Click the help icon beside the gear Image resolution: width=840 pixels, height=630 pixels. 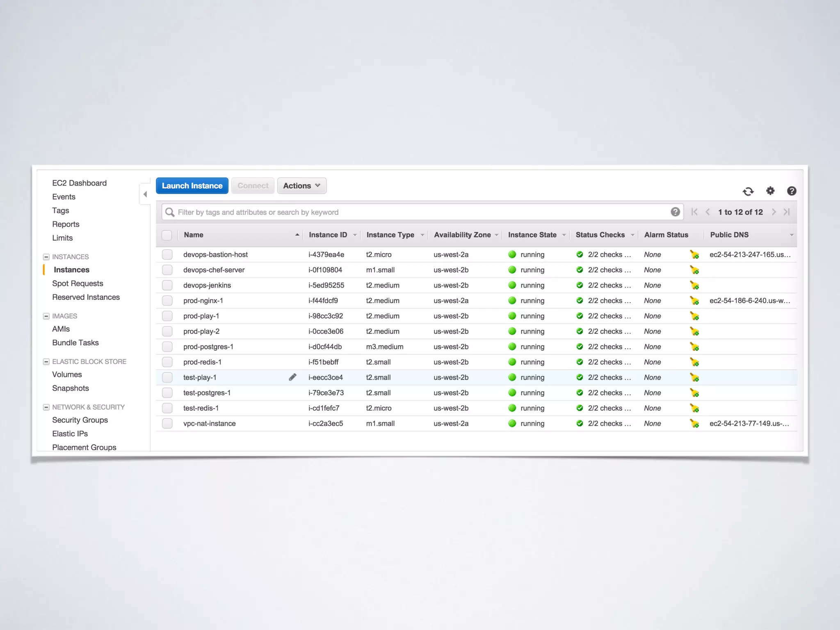point(792,191)
